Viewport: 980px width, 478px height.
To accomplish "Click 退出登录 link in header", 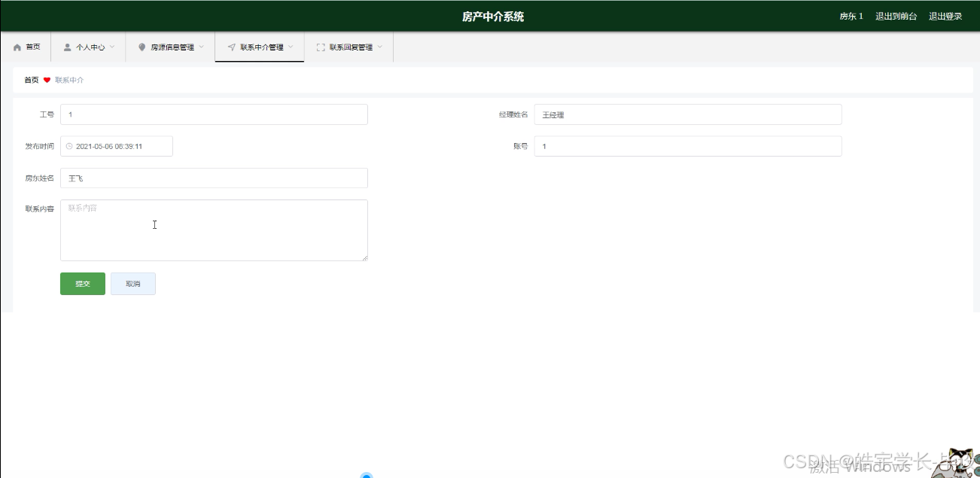I will click(945, 16).
